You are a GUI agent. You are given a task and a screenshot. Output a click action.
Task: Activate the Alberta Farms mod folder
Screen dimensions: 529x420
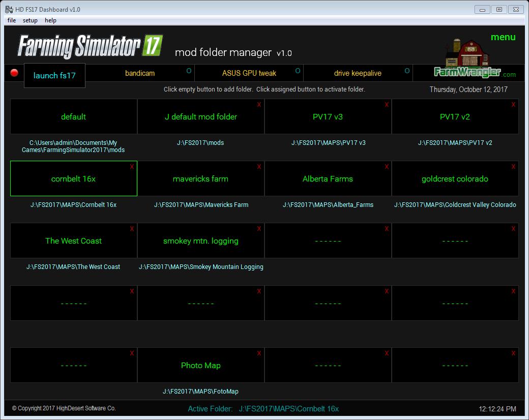tap(328, 179)
